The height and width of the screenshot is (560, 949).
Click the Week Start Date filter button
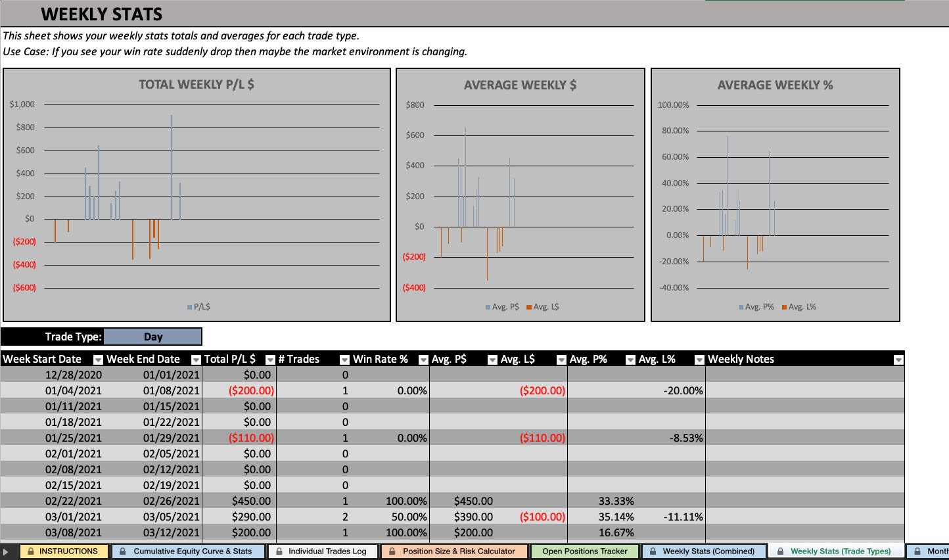pos(99,360)
